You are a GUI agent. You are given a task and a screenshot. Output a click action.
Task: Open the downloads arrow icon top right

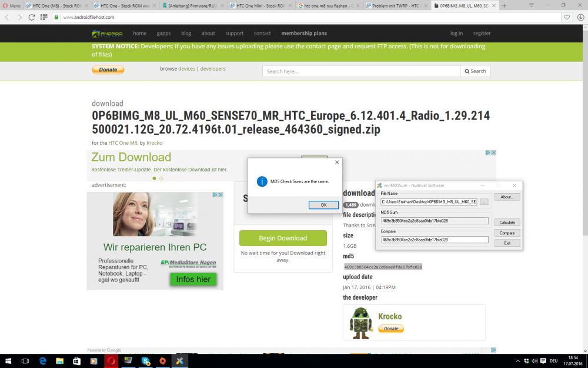click(581, 18)
